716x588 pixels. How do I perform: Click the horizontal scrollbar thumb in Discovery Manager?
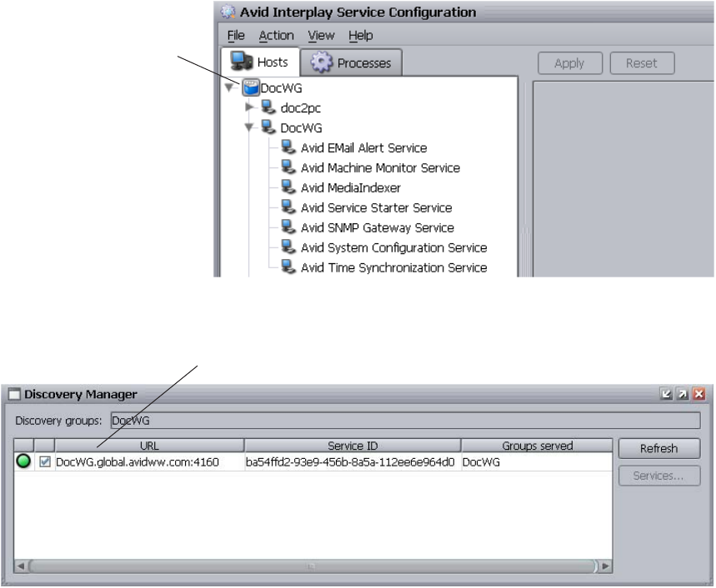(x=313, y=566)
